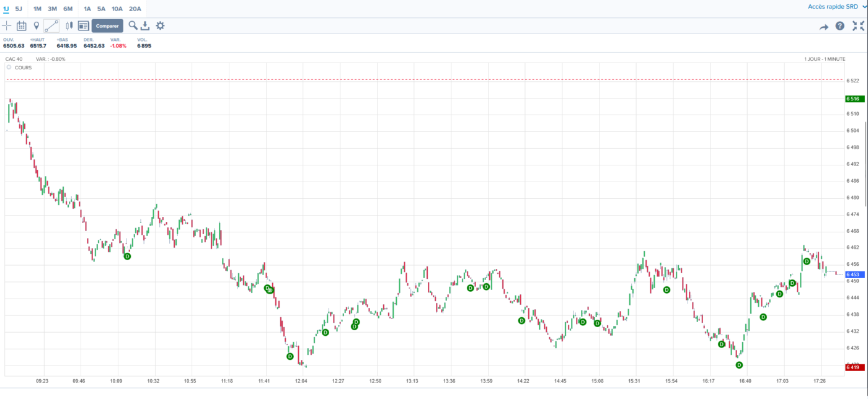Open the help question mark icon

tap(840, 26)
